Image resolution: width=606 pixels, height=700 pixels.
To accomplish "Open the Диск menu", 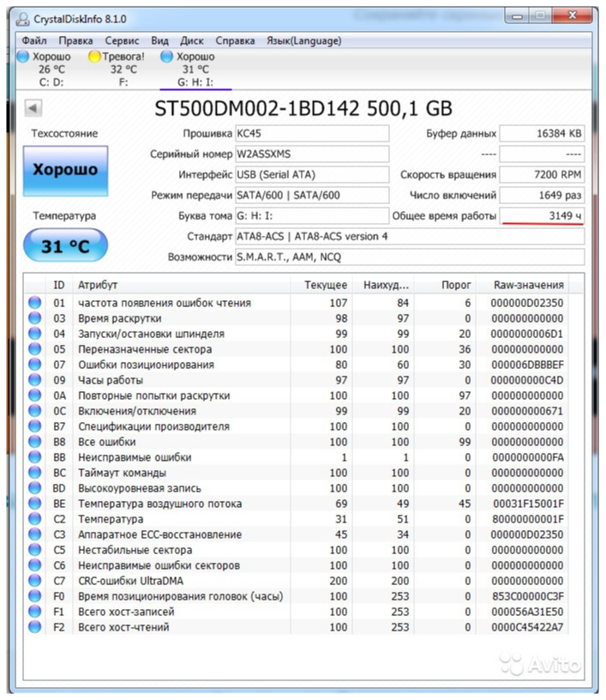I will (192, 40).
